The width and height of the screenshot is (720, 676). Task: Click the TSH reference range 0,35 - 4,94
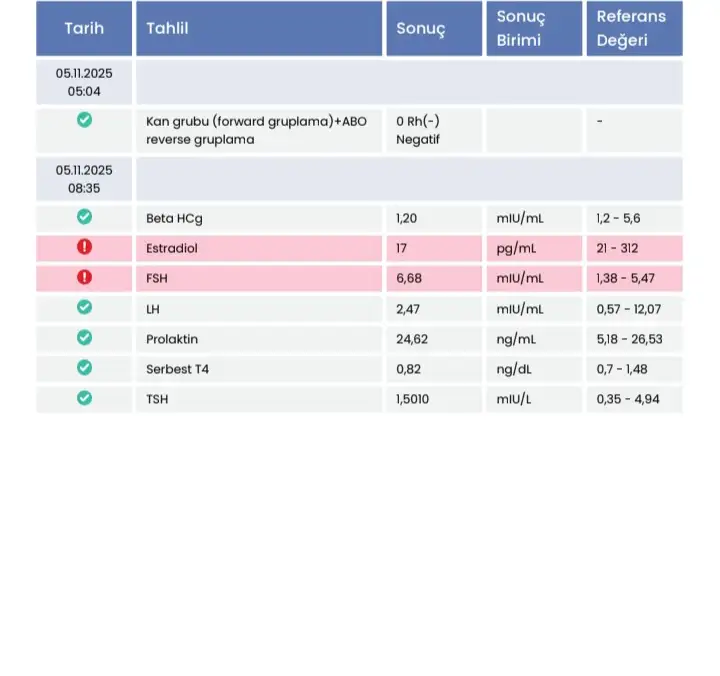627,399
